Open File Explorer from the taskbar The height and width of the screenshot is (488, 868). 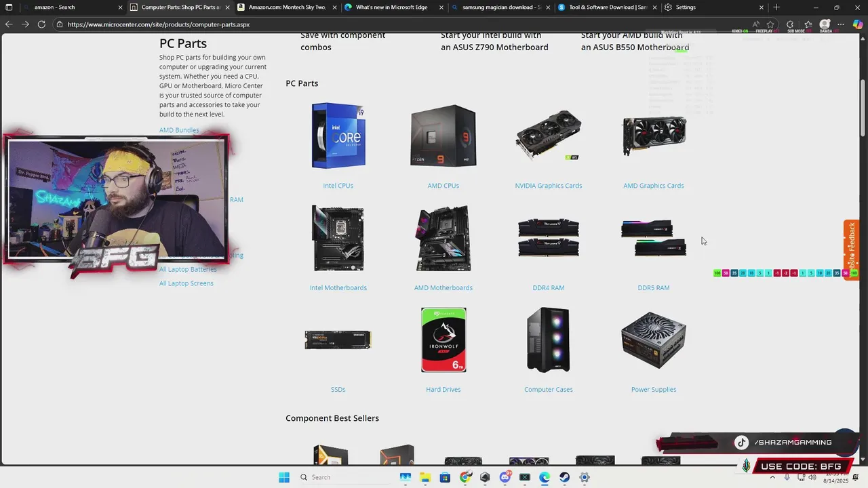[425, 477]
